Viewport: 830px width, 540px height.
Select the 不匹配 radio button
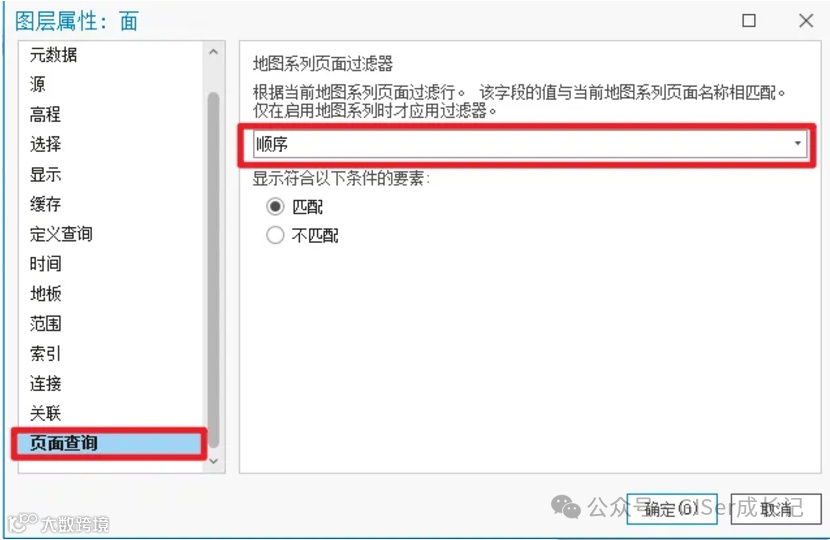tap(275, 235)
